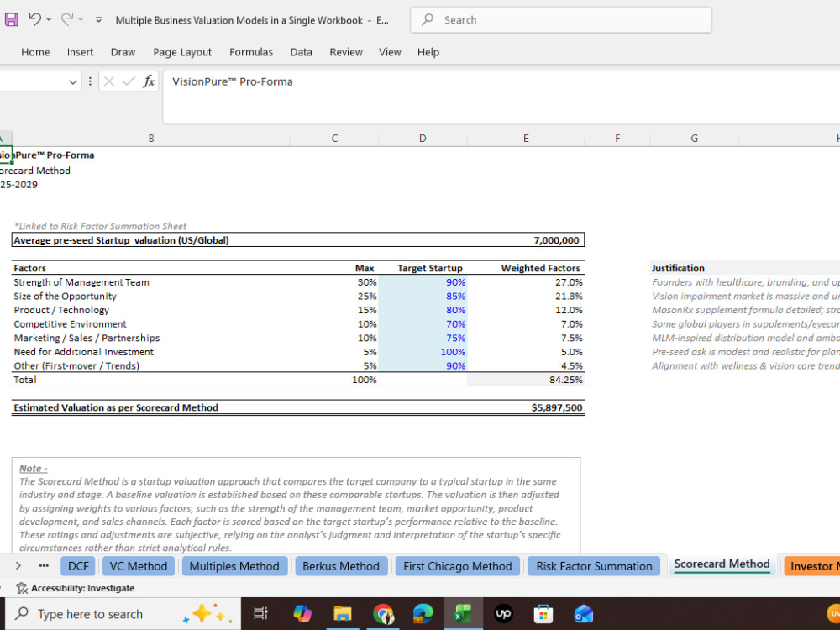Screen dimensions: 840x630
Task: Open the Home ribbon tab
Action: 35,52
